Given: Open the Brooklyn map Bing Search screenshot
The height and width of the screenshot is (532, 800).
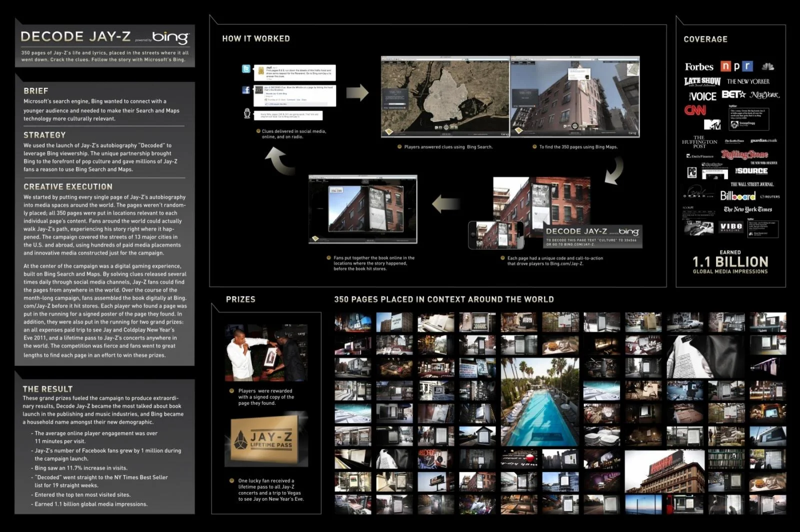Looking at the screenshot, I should 445,96.
